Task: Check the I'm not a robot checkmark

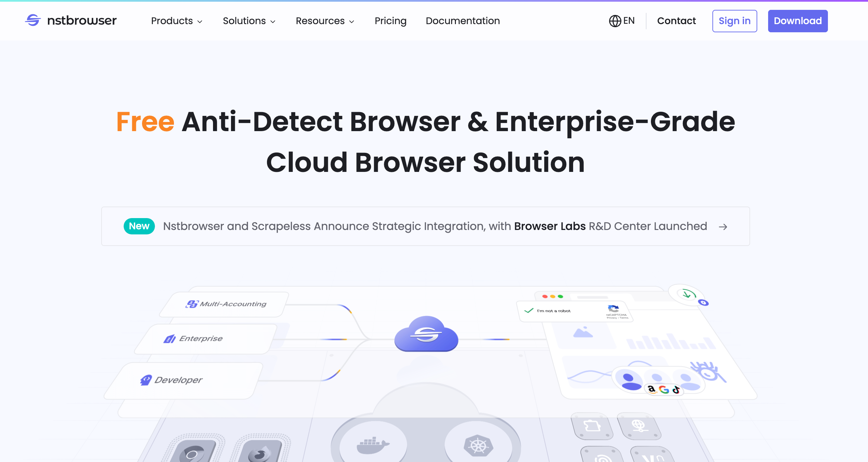Action: click(x=529, y=310)
